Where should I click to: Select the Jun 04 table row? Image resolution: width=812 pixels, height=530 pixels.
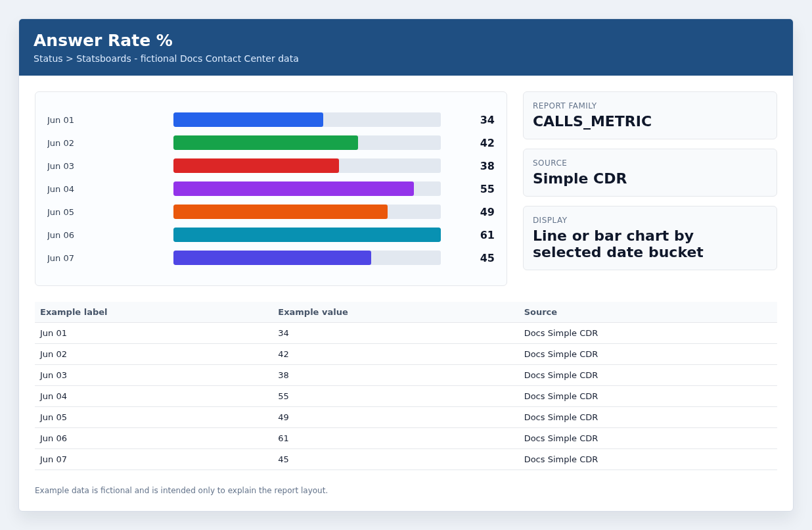tap(406, 397)
